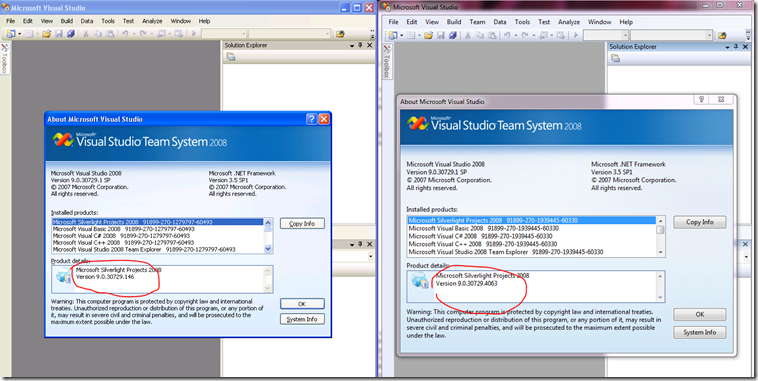Screen dimensions: 758x381
Task: Click Navigate Backward icon in right window
Action: (x=543, y=35)
